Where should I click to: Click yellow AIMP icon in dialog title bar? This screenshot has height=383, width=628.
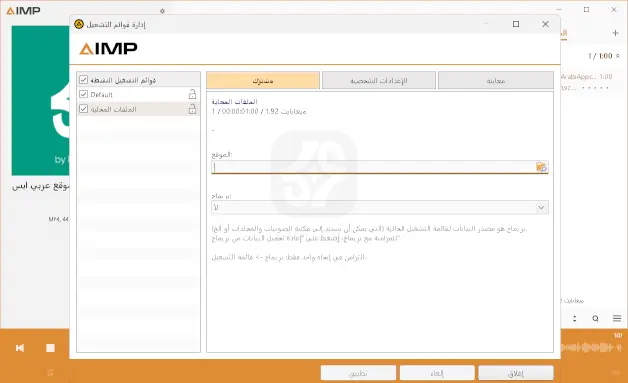tap(79, 24)
